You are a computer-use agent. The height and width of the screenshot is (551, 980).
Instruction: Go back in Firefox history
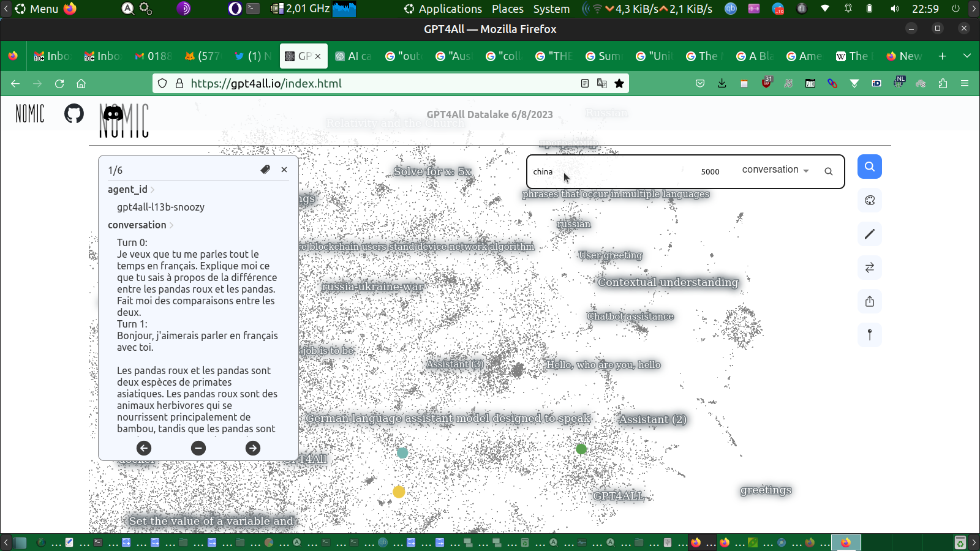pos(15,83)
